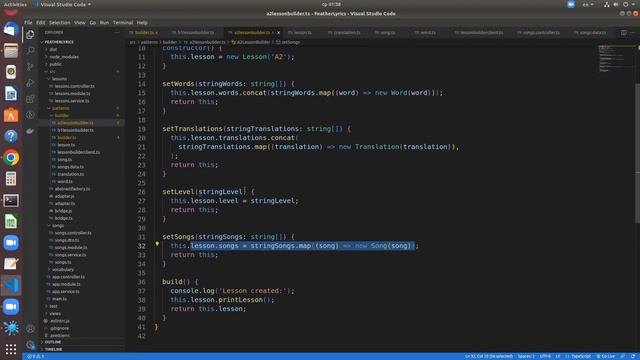The image size is (640, 360).
Task: Open main.ts in the file tree
Action: tap(59, 299)
